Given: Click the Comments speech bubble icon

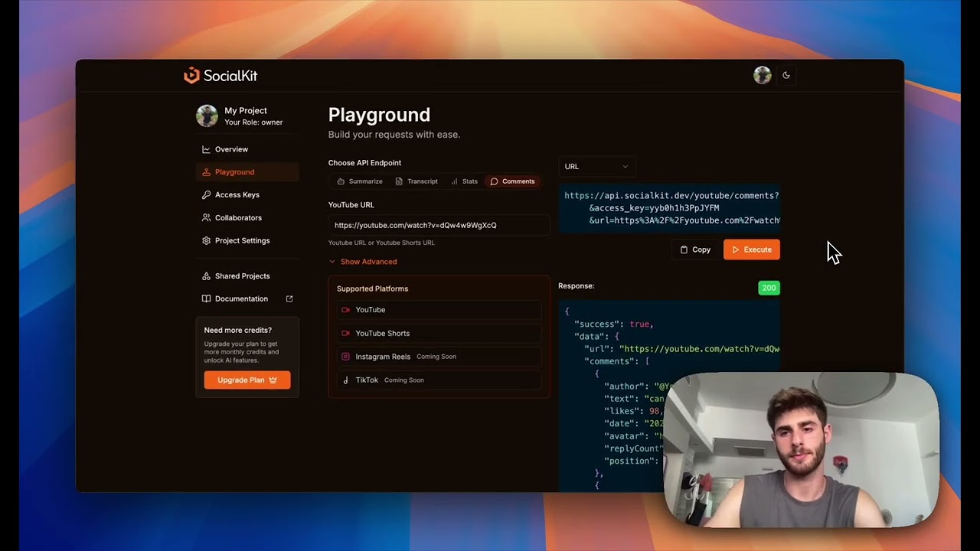Looking at the screenshot, I should pos(494,181).
